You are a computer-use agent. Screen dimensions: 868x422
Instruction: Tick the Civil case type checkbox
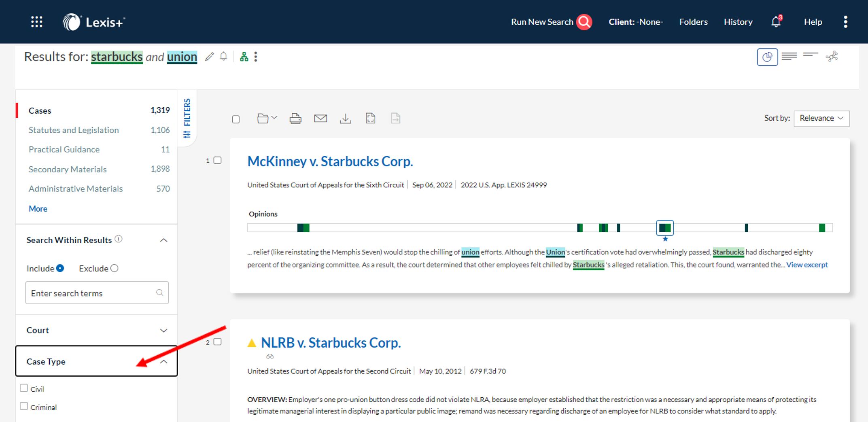click(x=24, y=388)
